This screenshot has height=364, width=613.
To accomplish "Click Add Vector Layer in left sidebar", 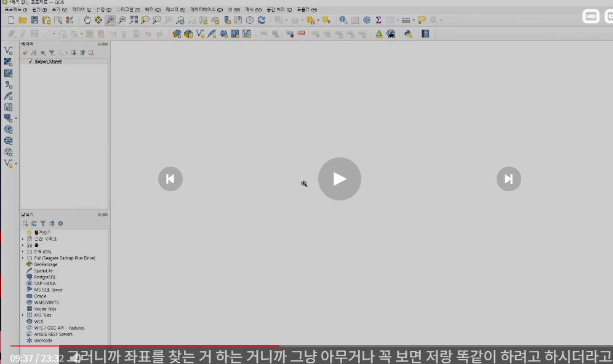I will coord(8,50).
